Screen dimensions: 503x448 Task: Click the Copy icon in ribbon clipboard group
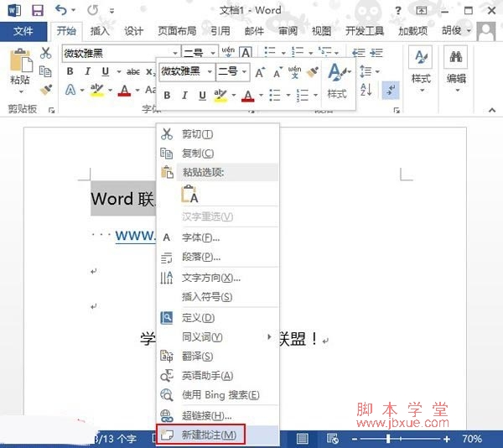pos(45,71)
